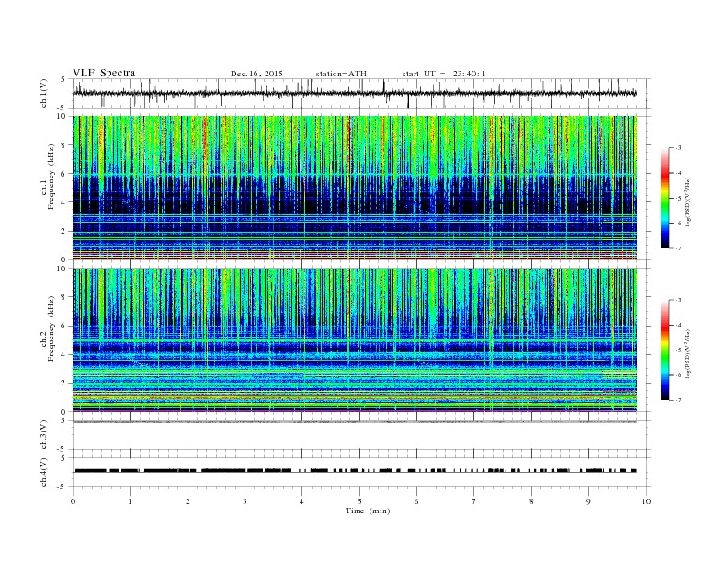Click the "ch.1(V)" axis label
This screenshot has height=563, width=728.
click(x=44, y=93)
